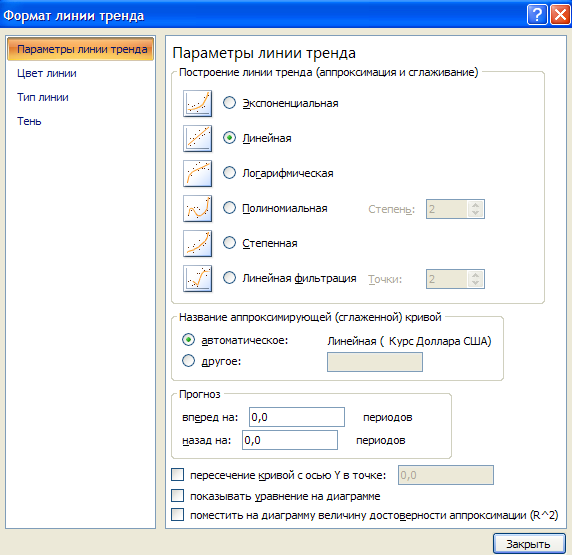Click the Степень value field
The width and height of the screenshot is (572, 555).
click(x=447, y=209)
